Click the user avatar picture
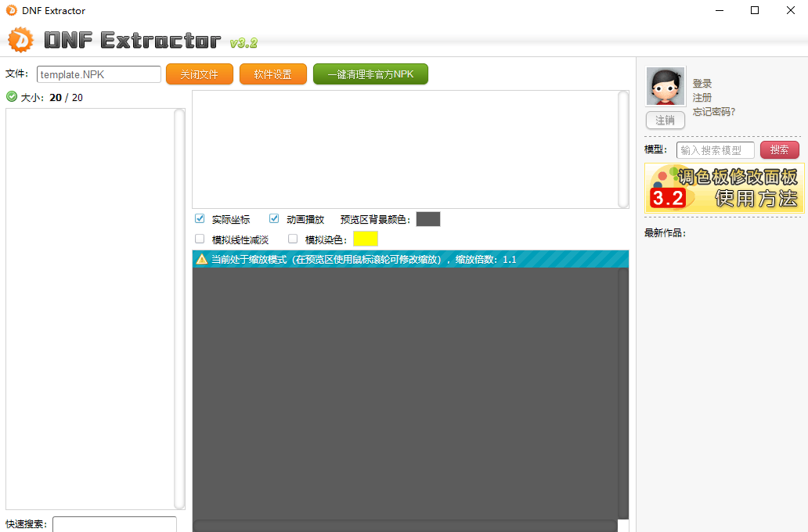 (x=665, y=86)
